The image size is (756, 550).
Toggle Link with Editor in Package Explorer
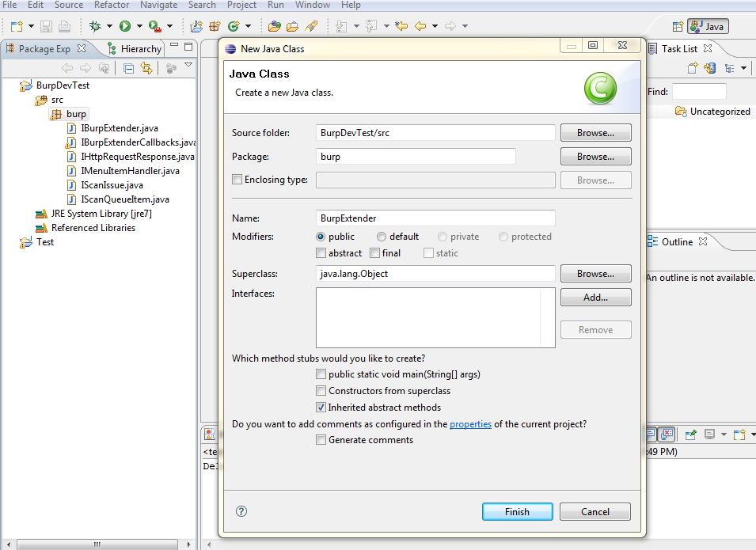click(x=146, y=68)
